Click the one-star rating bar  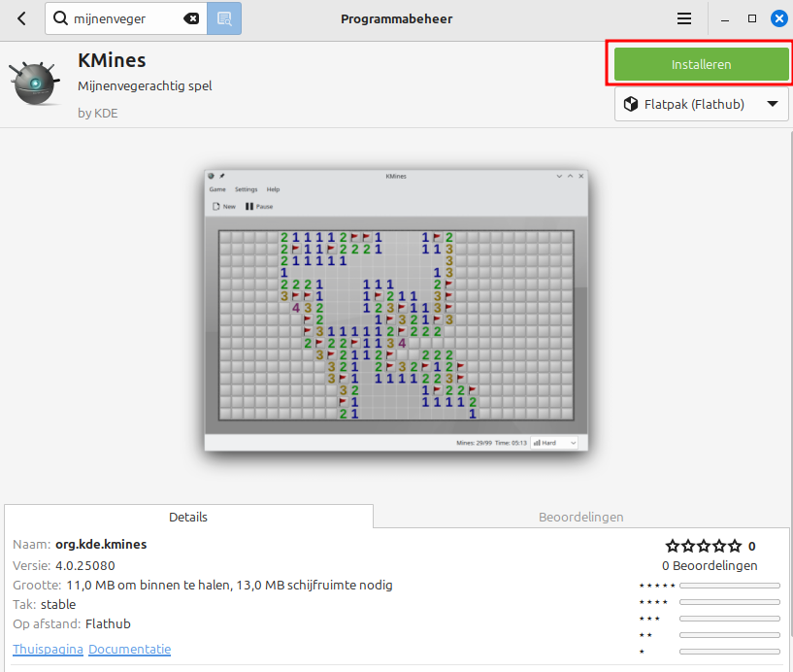(x=729, y=651)
